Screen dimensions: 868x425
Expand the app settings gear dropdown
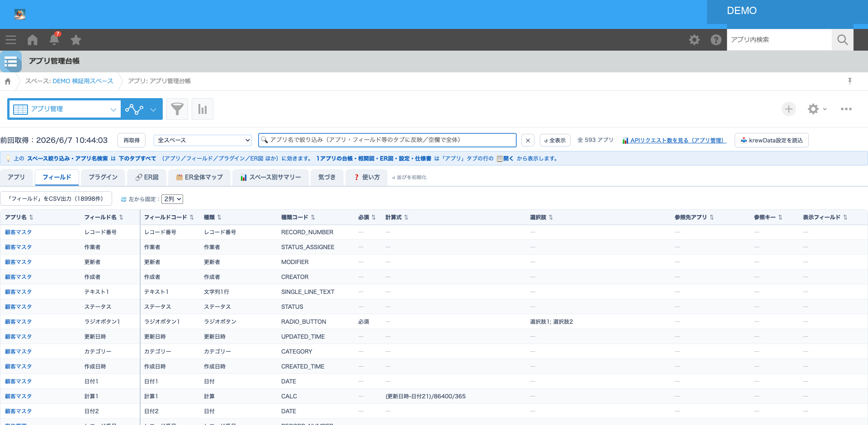pos(817,109)
